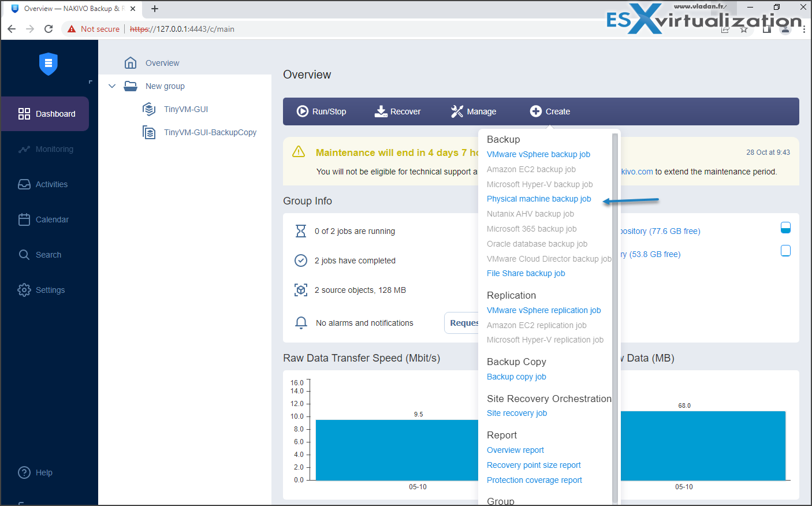Click Amazon EC2 backup job entry
812x506 pixels.
click(x=531, y=169)
